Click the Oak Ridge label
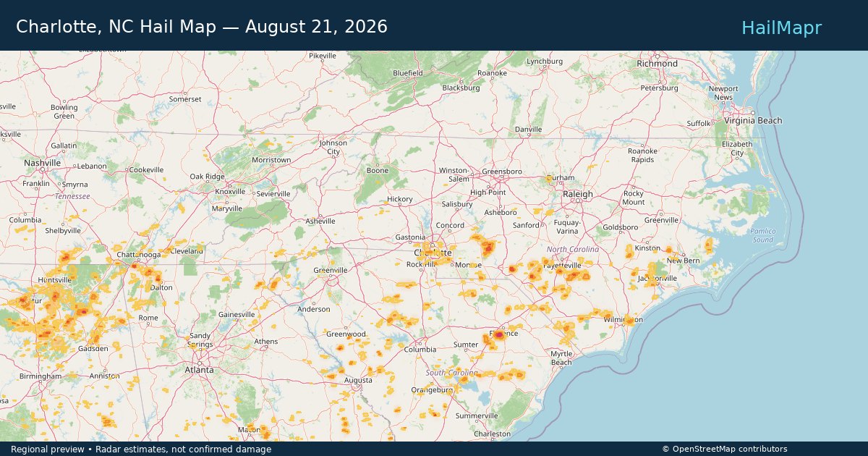Image resolution: width=868 pixels, height=456 pixels. click(207, 176)
